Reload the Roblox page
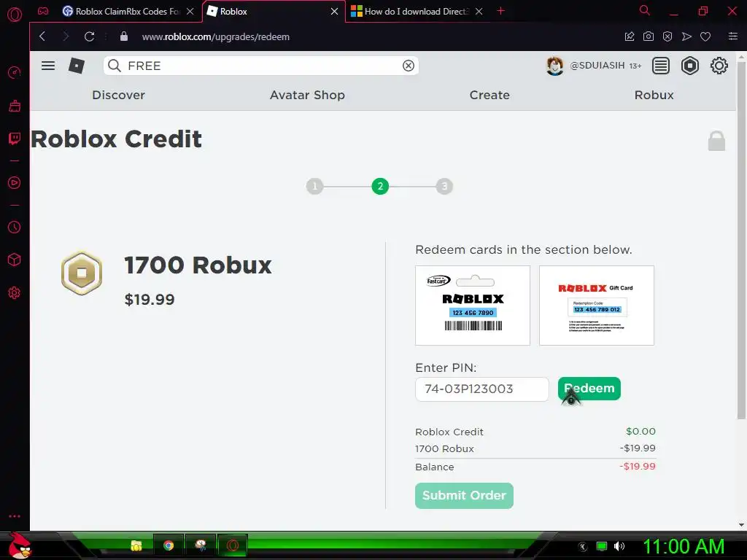 89,36
